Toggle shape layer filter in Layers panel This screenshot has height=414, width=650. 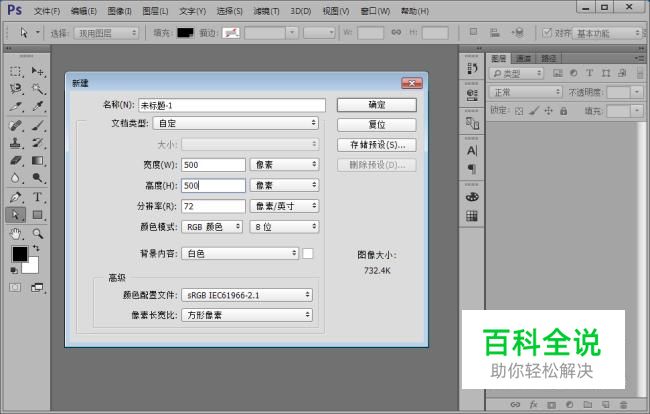[x=606, y=73]
